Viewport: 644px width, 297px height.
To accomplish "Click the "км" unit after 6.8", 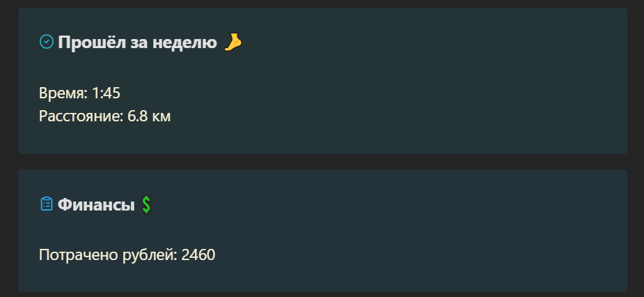I will (161, 117).
